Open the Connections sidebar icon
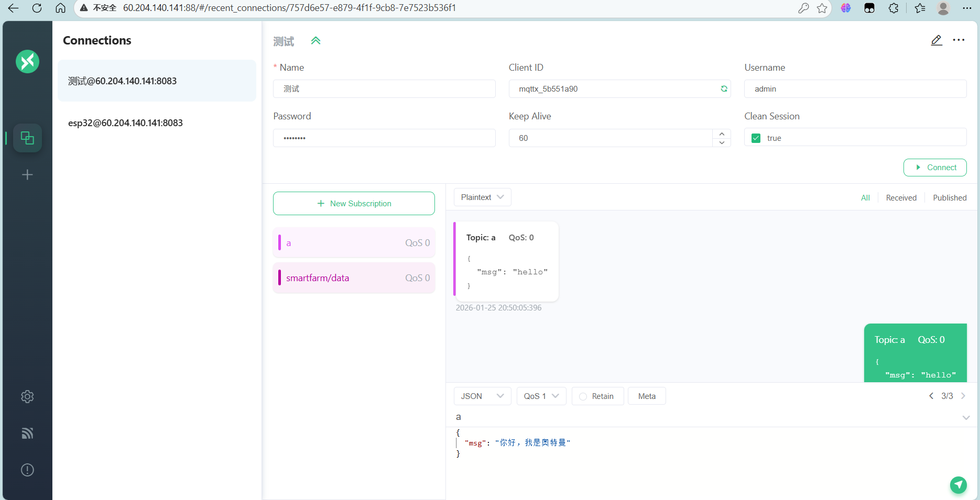 [x=27, y=138]
